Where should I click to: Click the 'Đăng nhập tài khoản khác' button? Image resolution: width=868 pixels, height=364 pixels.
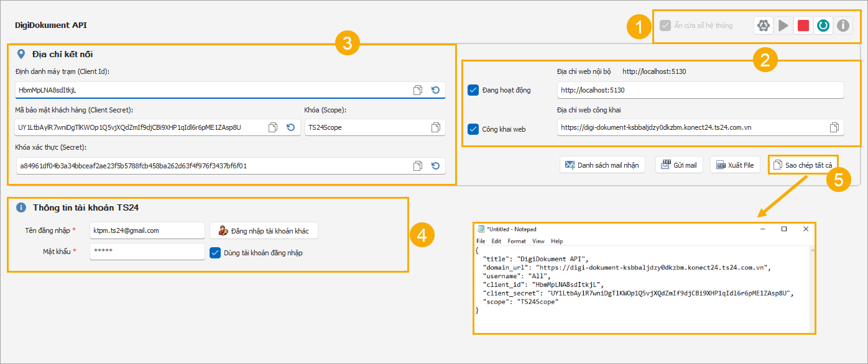[x=264, y=230]
